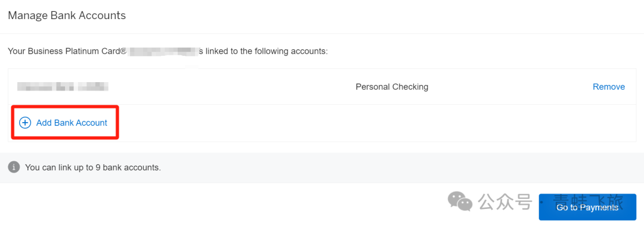Select the Manage Bank Accounts heading
Viewport: 644px width, 228px height.
pos(67,15)
